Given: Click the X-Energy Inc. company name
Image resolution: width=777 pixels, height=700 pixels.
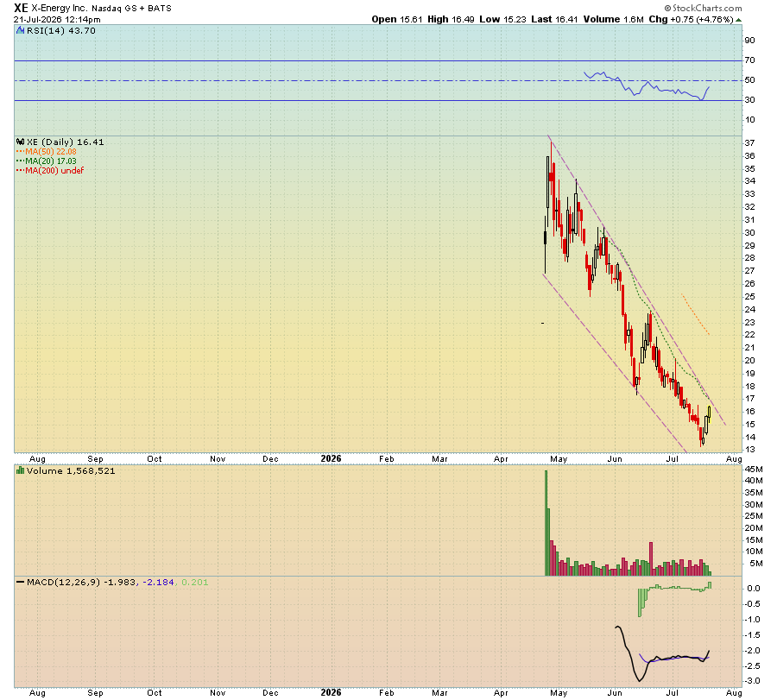Looking at the screenshot, I should [x=60, y=9].
